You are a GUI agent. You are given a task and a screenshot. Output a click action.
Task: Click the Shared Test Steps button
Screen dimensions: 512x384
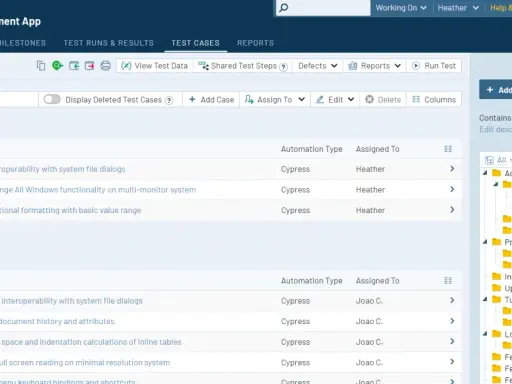(x=243, y=66)
